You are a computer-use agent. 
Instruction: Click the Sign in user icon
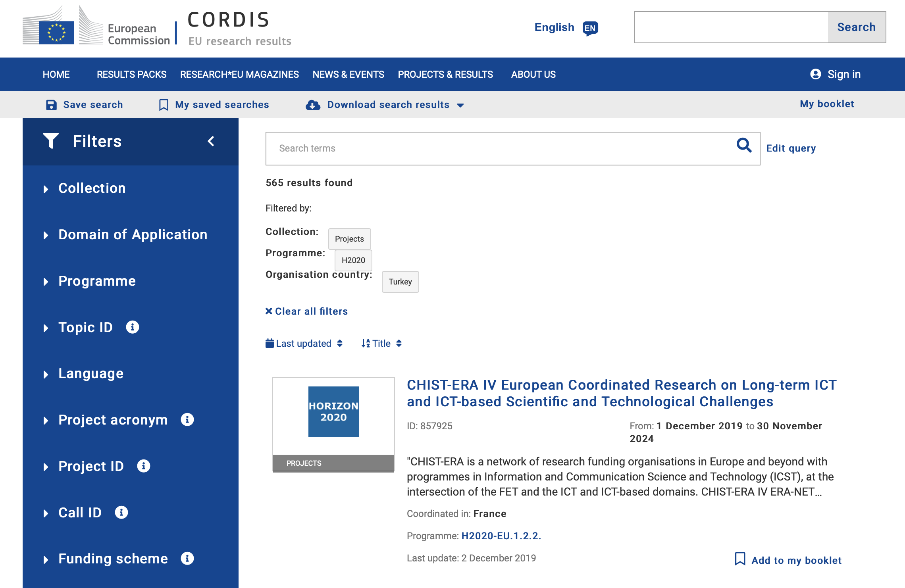[x=816, y=74]
